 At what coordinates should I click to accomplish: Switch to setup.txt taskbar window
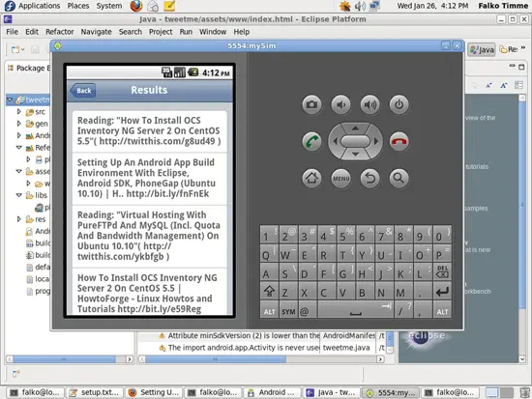[95, 392]
